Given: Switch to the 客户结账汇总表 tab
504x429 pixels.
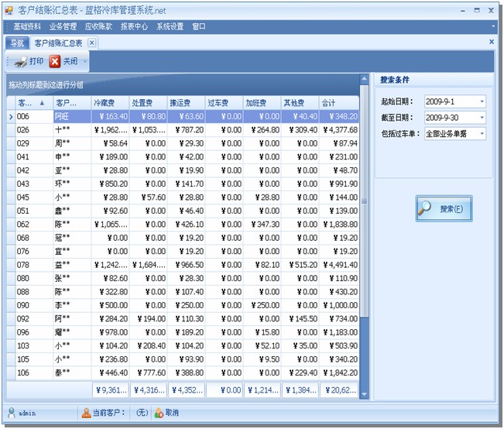Looking at the screenshot, I should click(x=59, y=43).
